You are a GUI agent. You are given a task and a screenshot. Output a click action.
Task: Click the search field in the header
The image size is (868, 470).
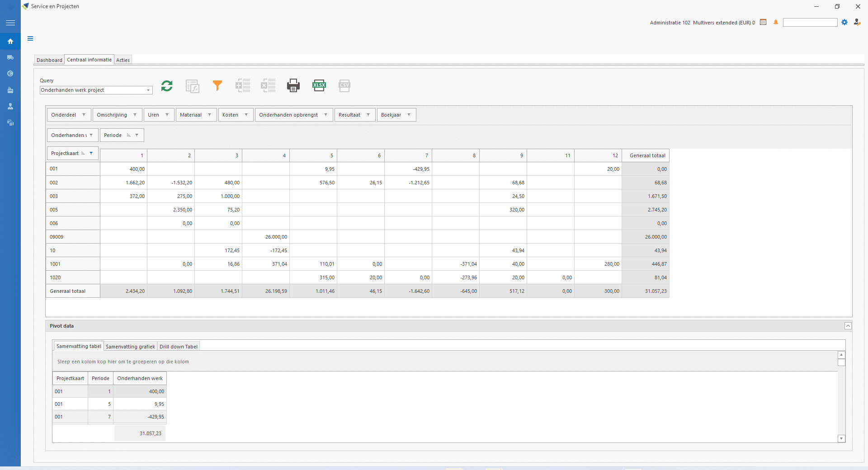point(810,23)
